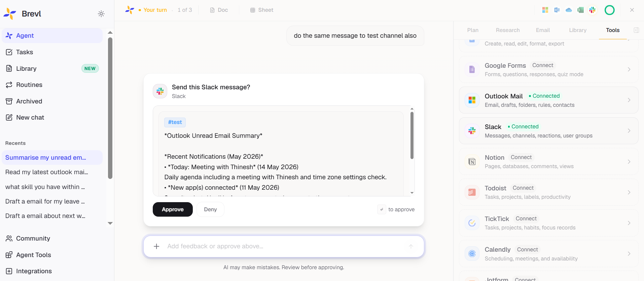The width and height of the screenshot is (644, 281).
Task: Click the send arrow in the feedback box
Action: tap(411, 246)
